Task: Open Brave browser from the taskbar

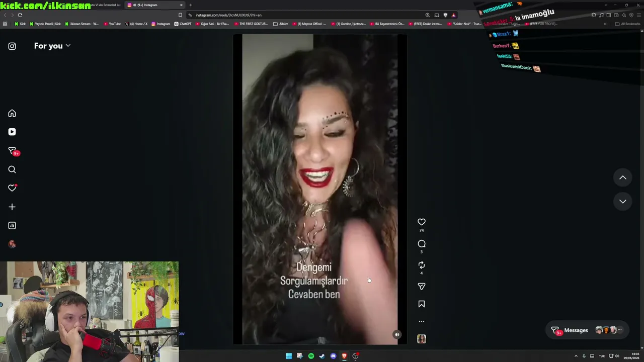Action: pos(344,356)
